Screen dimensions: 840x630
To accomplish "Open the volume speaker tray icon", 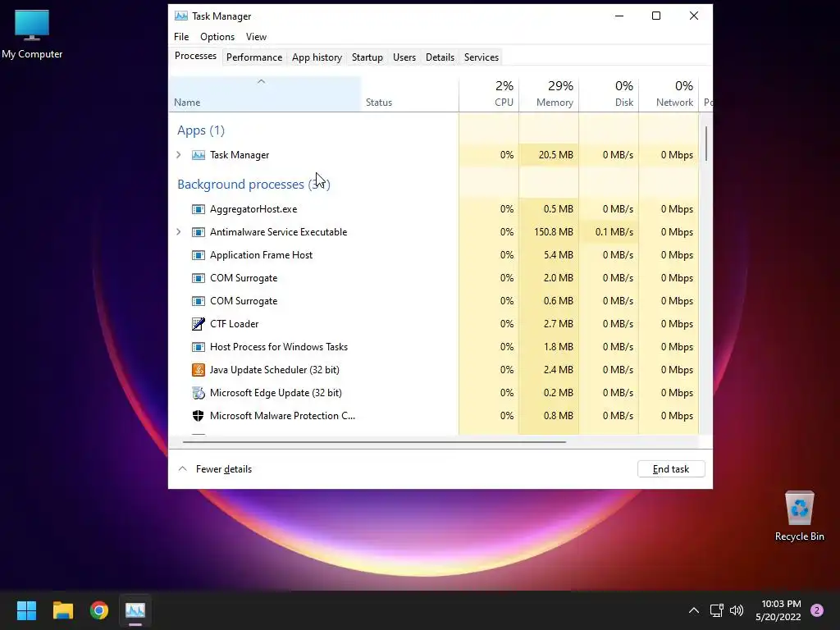I will [x=737, y=610].
